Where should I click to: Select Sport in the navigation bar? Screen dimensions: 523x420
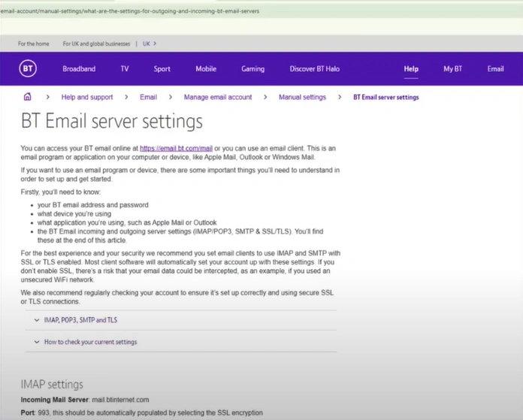pyautogui.click(x=162, y=69)
